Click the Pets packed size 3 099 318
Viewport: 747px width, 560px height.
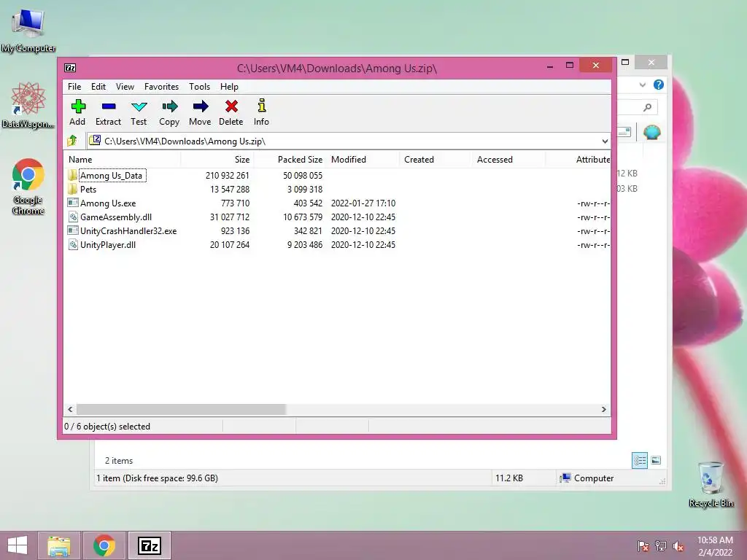[304, 189]
